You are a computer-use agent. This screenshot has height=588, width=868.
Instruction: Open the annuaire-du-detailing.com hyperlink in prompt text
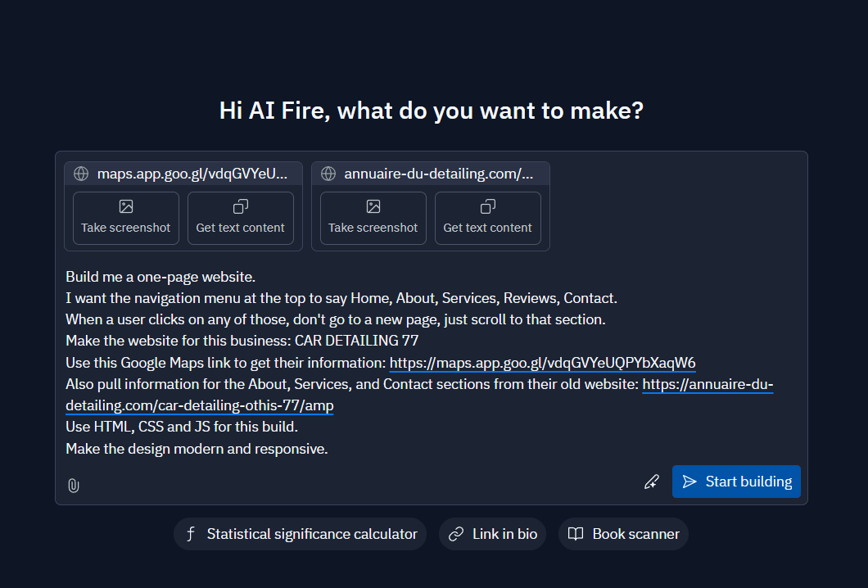[x=708, y=384]
